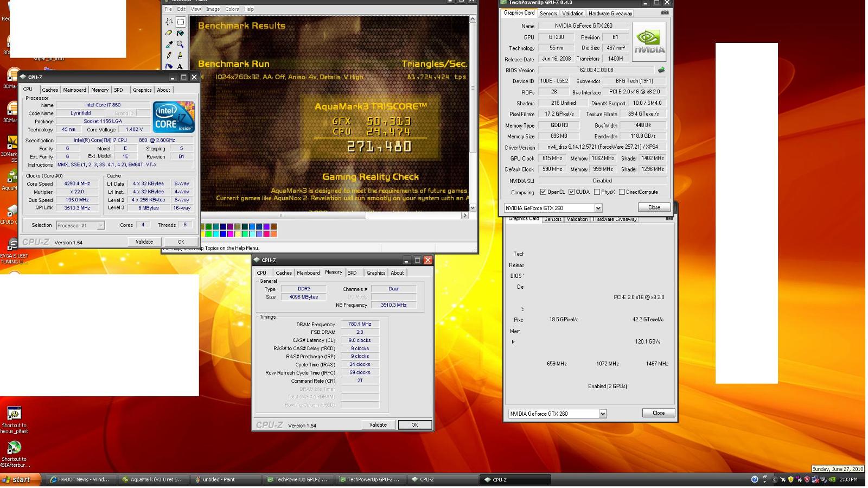
Task: Activate the Magnifier tool in Paint
Action: 181,45
